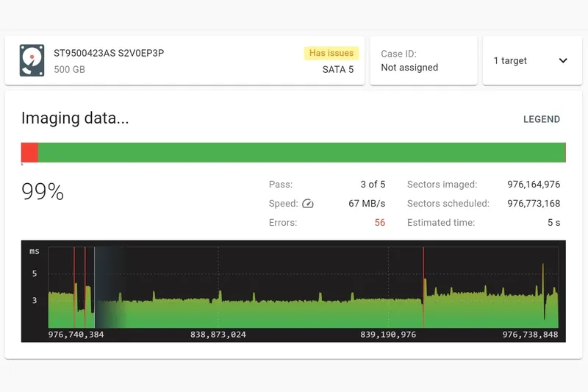
Task: Click the ms unit label on the graph
Action: coord(35,252)
